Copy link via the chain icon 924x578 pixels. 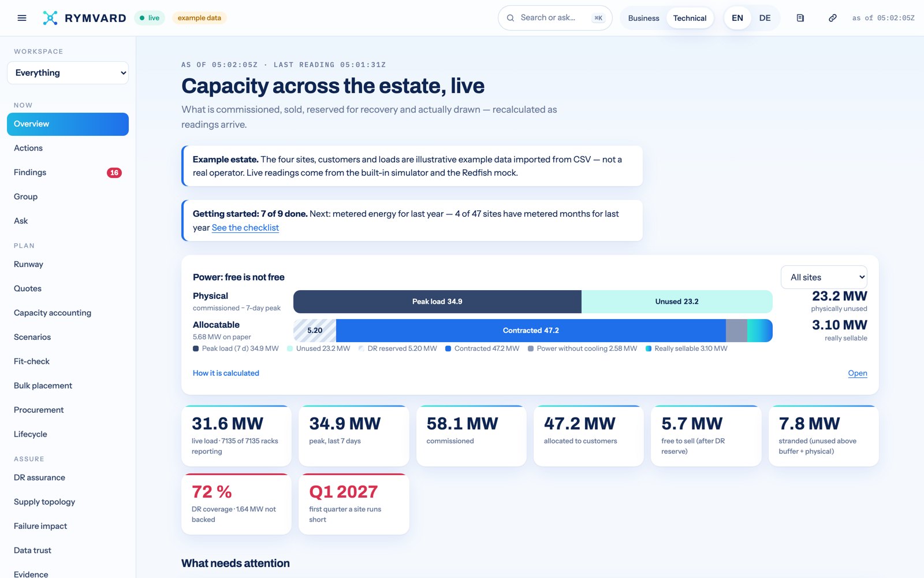pos(832,18)
